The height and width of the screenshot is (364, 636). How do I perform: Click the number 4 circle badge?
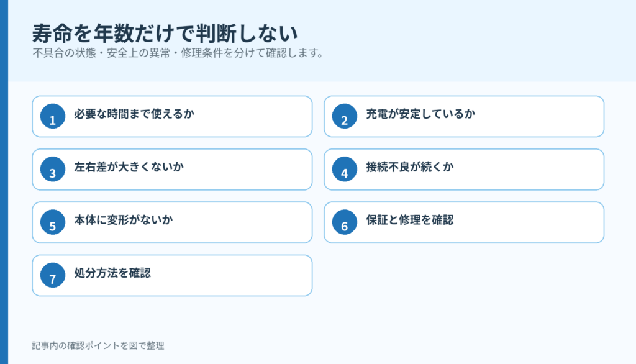[x=344, y=169]
